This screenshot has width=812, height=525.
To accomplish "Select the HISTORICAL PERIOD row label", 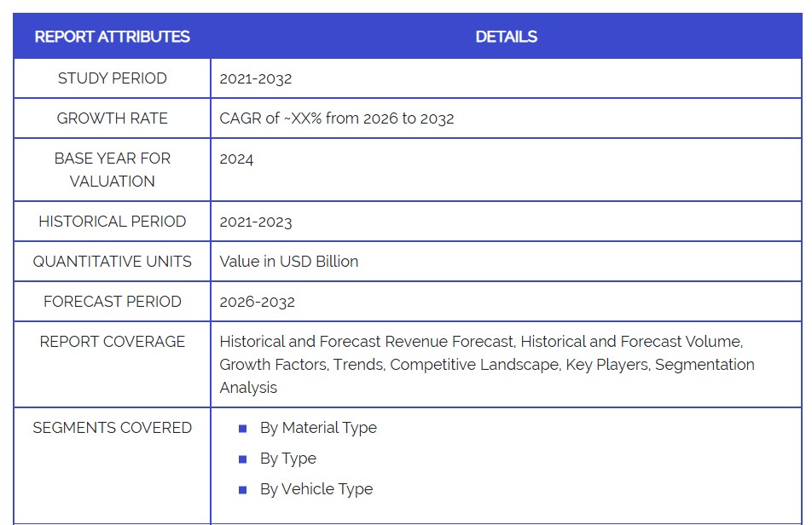I will (x=112, y=222).
